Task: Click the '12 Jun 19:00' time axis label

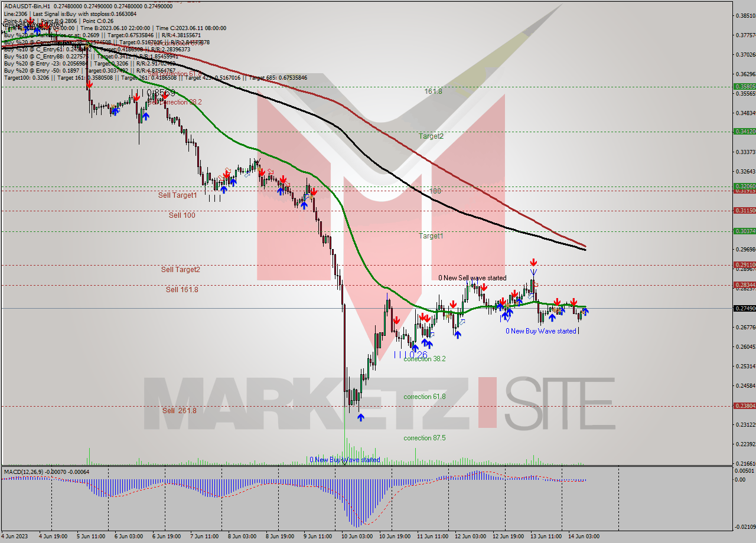Action: [x=508, y=536]
